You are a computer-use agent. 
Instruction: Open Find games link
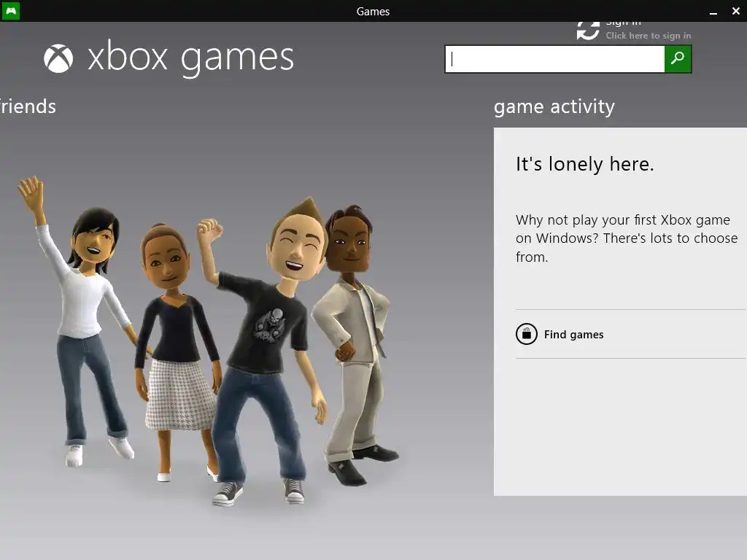pos(573,335)
